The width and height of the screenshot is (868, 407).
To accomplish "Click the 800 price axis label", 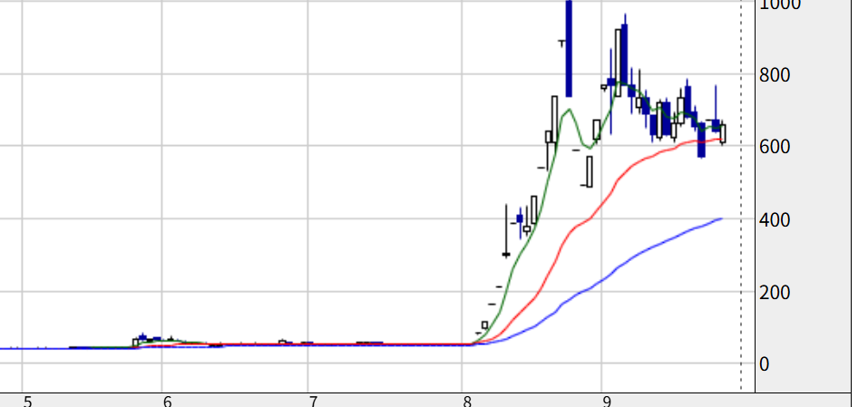I will [x=775, y=74].
